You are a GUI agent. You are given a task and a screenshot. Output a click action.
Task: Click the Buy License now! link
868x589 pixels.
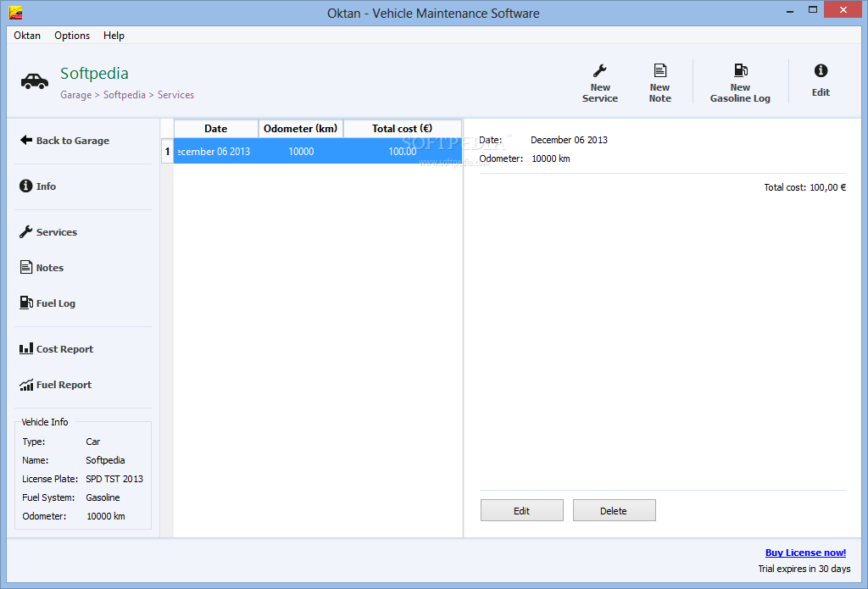point(805,553)
